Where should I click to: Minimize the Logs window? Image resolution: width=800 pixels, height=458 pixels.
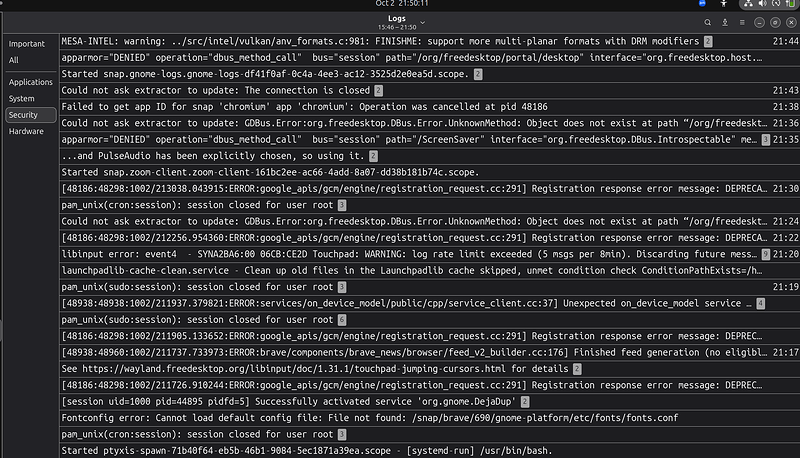(759, 22)
